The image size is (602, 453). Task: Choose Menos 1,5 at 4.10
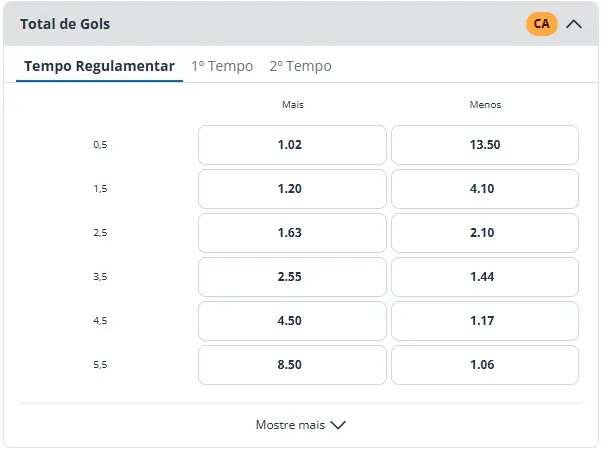[485, 189]
